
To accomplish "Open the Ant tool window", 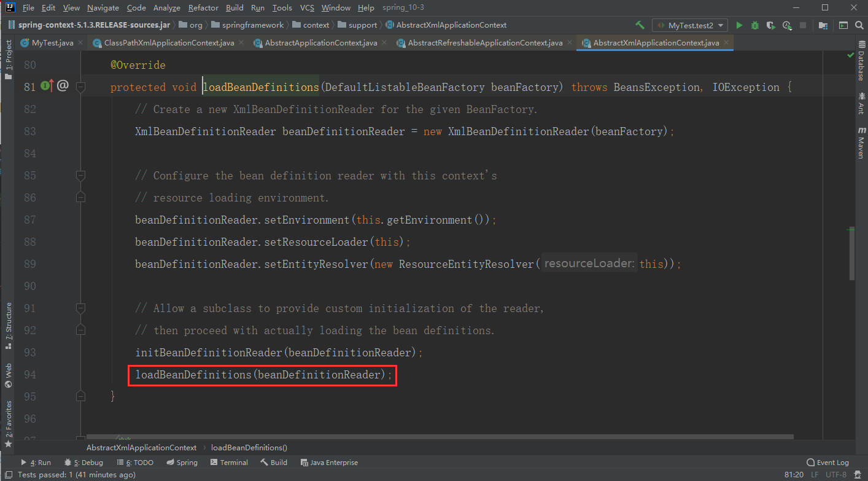I will [861, 103].
